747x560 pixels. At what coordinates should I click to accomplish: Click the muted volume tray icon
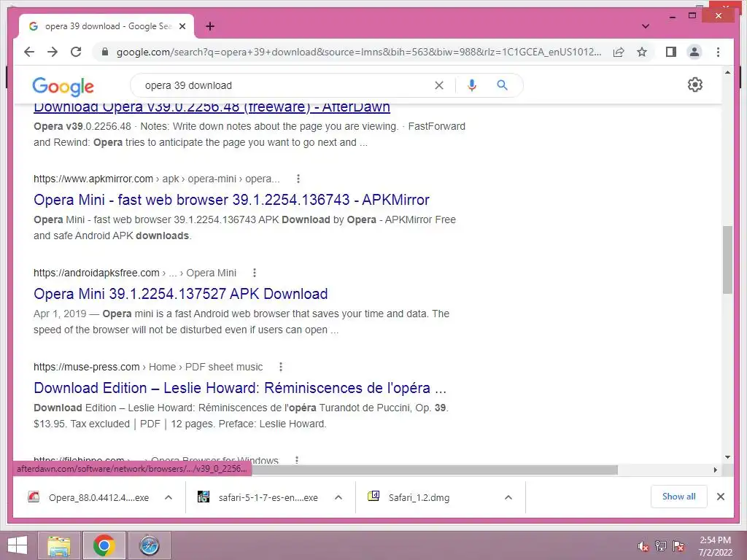pos(643,546)
